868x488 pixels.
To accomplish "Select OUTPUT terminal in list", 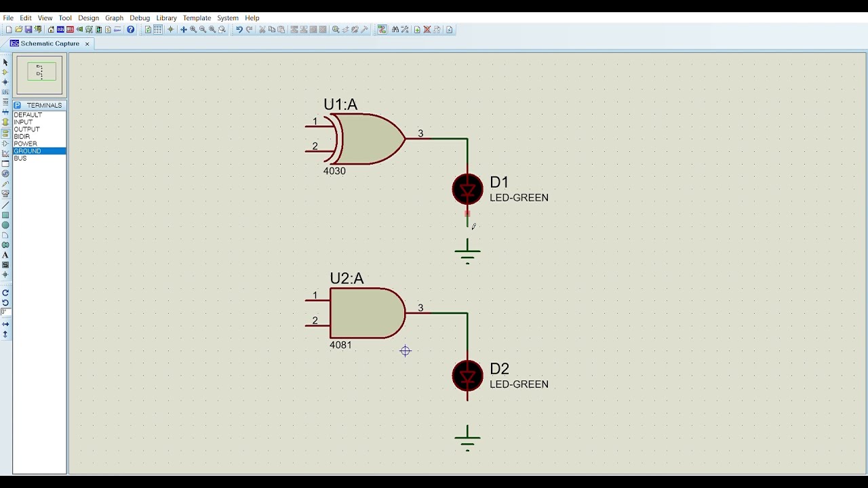I will click(x=39, y=129).
